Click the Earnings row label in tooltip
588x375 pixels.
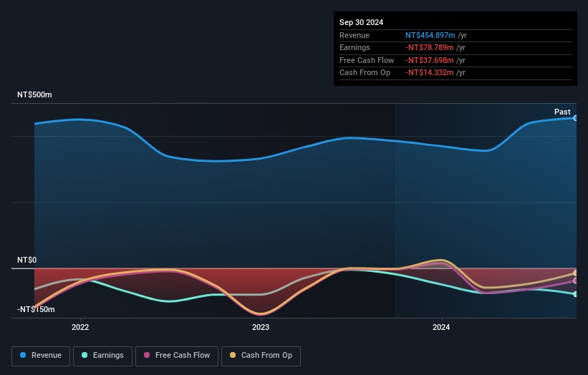355,47
